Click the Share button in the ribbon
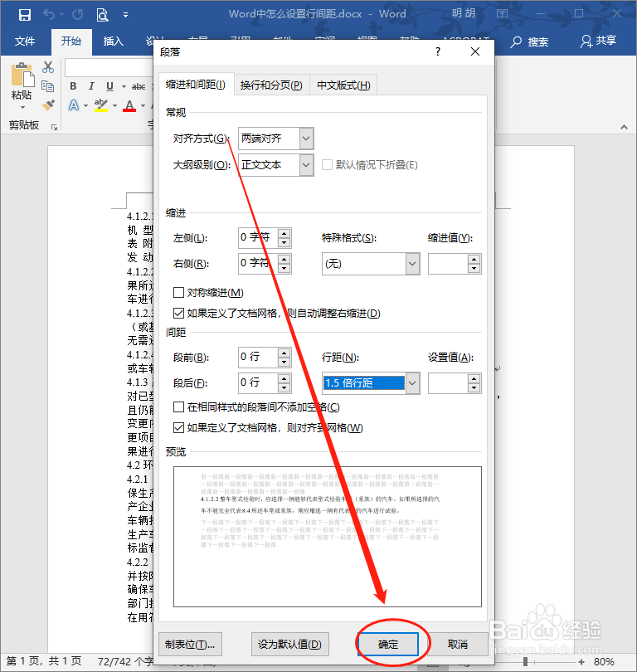 (x=599, y=41)
